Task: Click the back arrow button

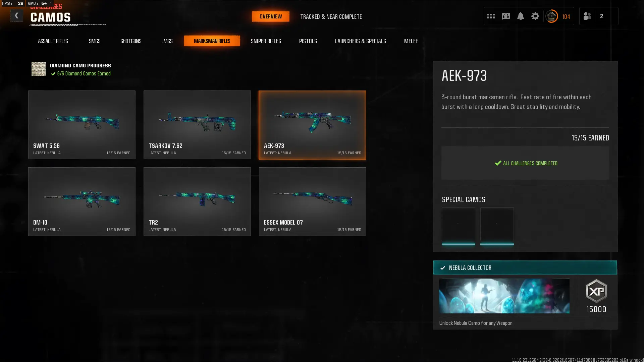Action: tap(16, 16)
